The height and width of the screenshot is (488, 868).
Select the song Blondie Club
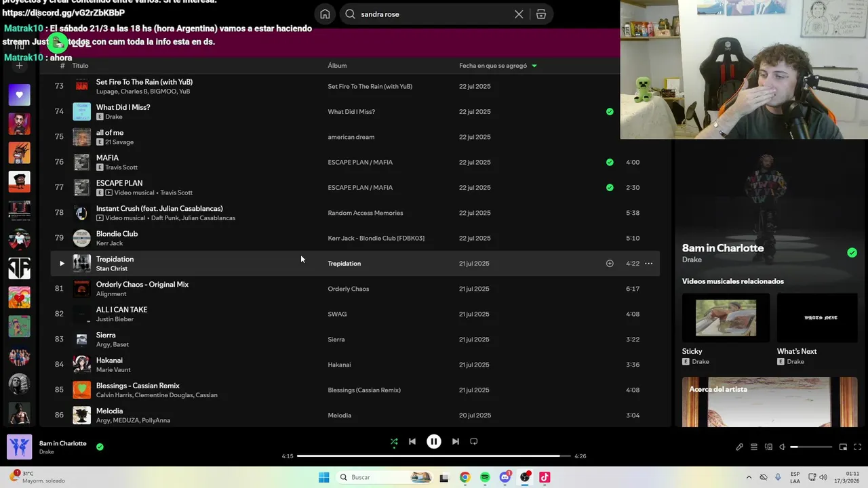117,234
